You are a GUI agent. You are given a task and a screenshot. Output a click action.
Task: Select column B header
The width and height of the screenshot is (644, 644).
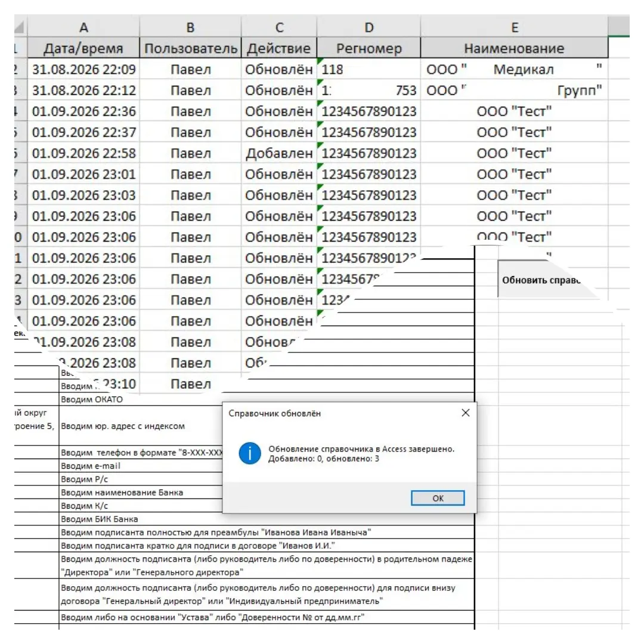click(x=191, y=27)
